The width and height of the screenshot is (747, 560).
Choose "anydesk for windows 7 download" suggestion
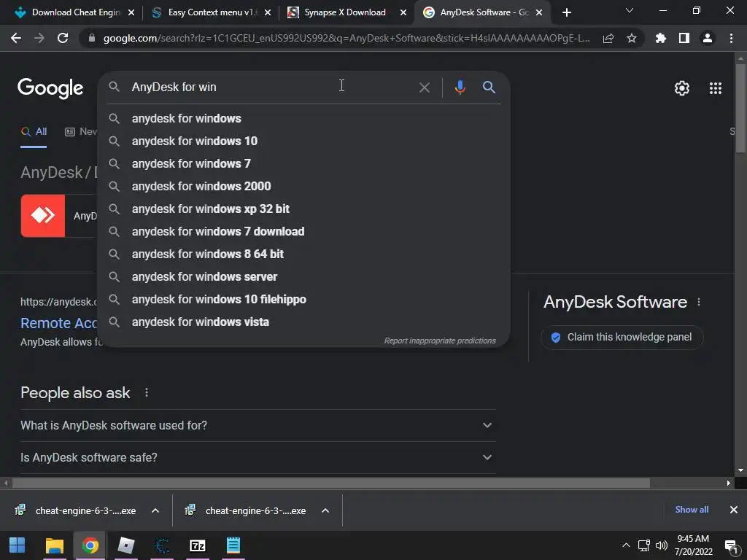click(304, 231)
